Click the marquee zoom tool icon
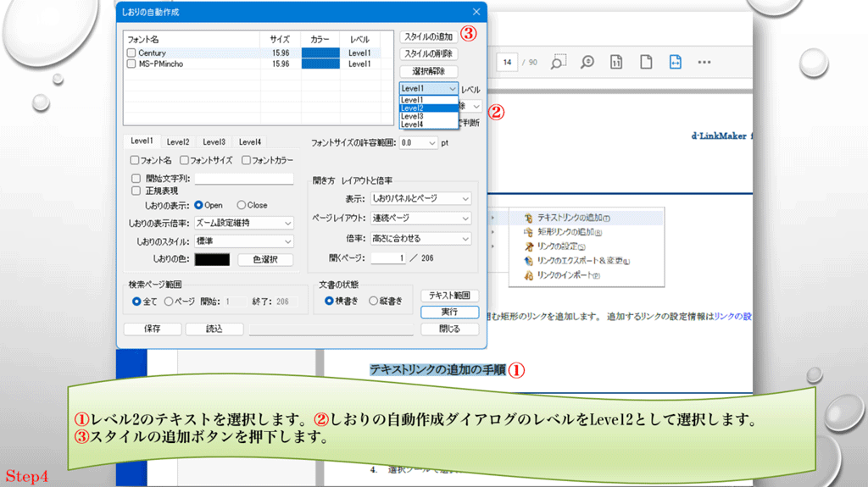This screenshot has width=868, height=487. [x=559, y=62]
